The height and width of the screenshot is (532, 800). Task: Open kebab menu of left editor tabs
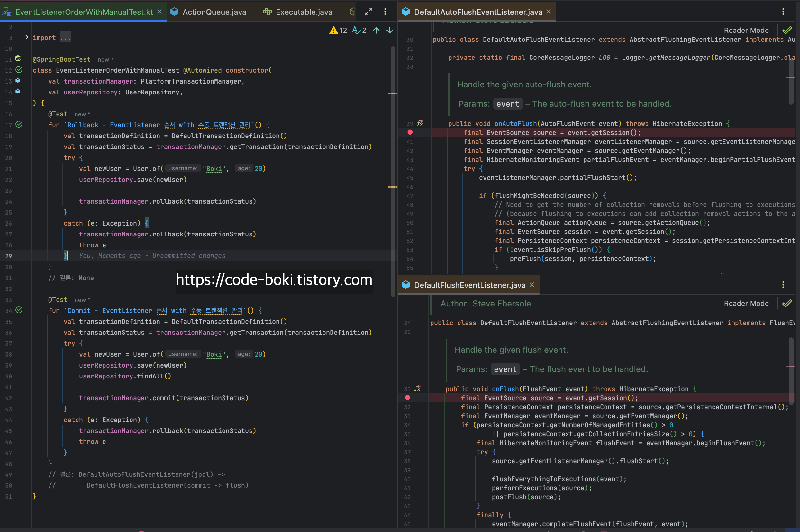coord(385,12)
